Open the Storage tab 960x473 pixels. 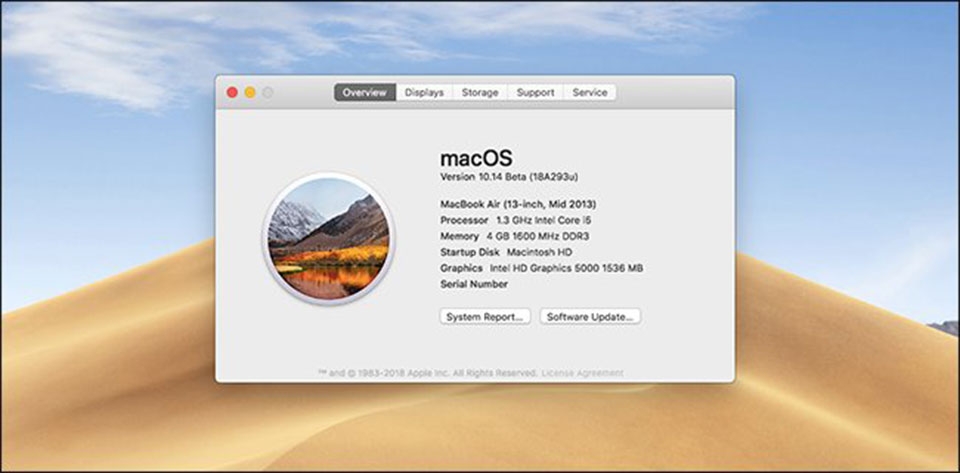pos(480,92)
